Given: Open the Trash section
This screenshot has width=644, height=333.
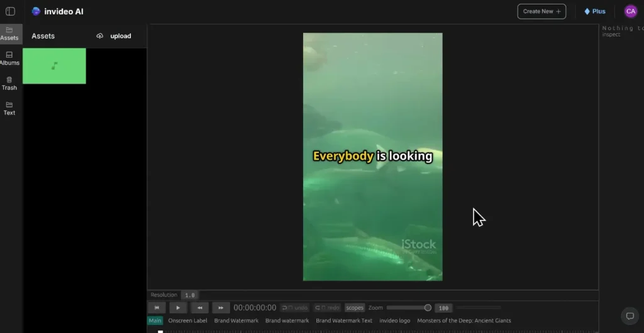Looking at the screenshot, I should [x=9, y=84].
